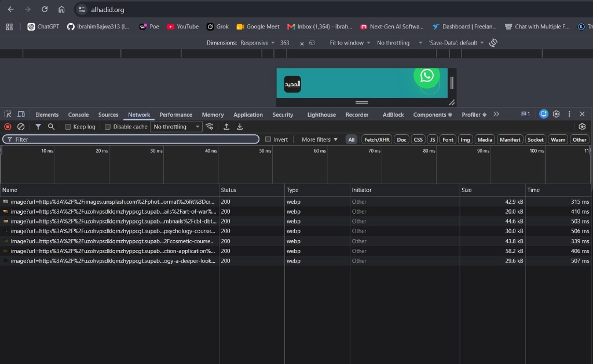Open the Google Meet bookmark
Image resolution: width=593 pixels, height=364 pixels.
(x=258, y=27)
